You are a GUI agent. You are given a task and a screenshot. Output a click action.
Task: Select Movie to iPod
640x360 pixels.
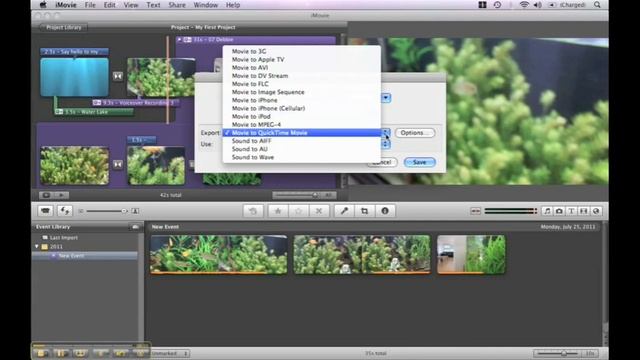pos(302,117)
